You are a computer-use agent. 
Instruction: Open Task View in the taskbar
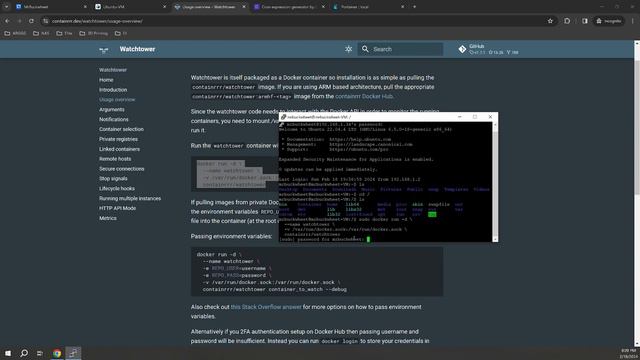coord(40,353)
